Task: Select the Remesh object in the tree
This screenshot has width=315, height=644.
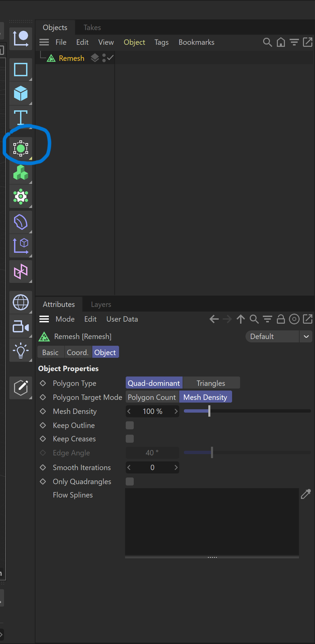Action: (x=72, y=58)
